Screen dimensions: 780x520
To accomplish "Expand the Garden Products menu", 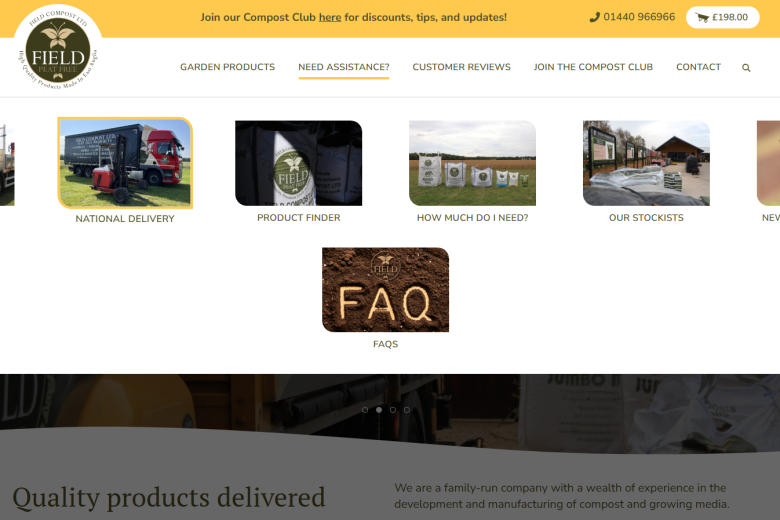I will (227, 67).
